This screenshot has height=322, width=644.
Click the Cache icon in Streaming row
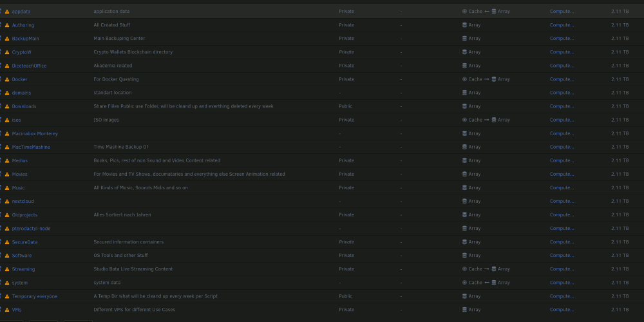point(464,269)
